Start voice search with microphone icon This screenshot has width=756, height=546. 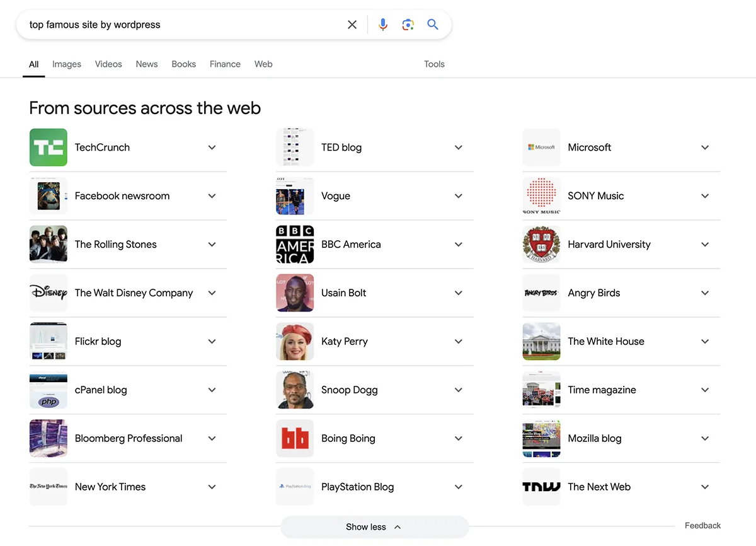click(383, 25)
